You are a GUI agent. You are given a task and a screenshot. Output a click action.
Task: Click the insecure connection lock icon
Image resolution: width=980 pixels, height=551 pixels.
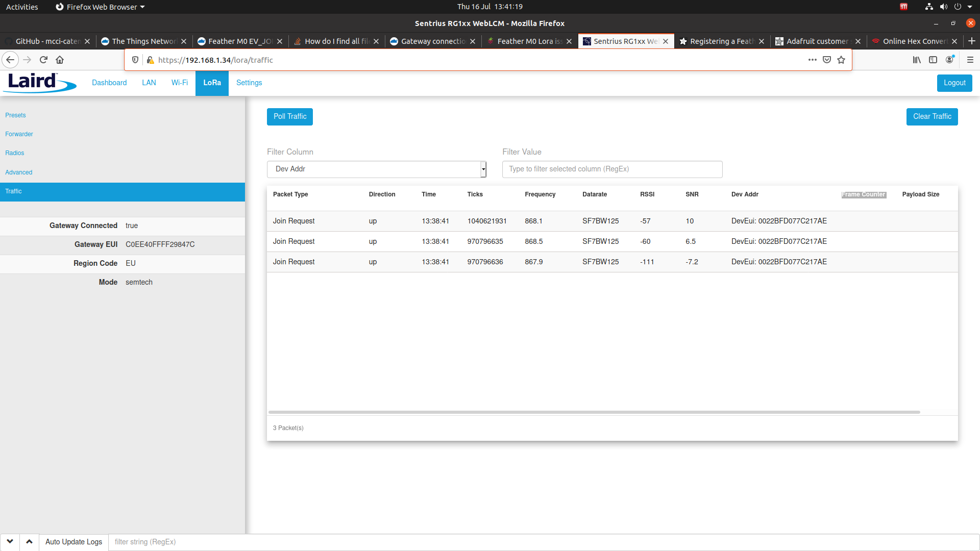coord(150,60)
